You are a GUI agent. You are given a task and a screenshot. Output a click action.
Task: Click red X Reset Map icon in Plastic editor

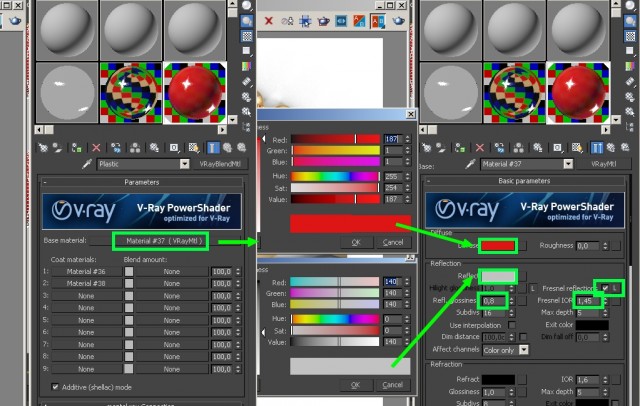[96, 148]
